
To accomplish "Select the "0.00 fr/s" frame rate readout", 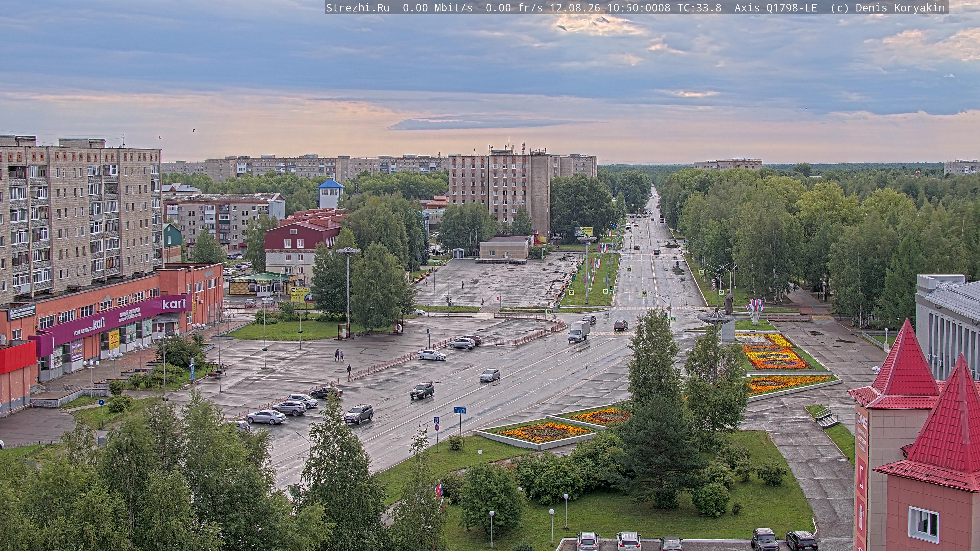I will point(514,8).
